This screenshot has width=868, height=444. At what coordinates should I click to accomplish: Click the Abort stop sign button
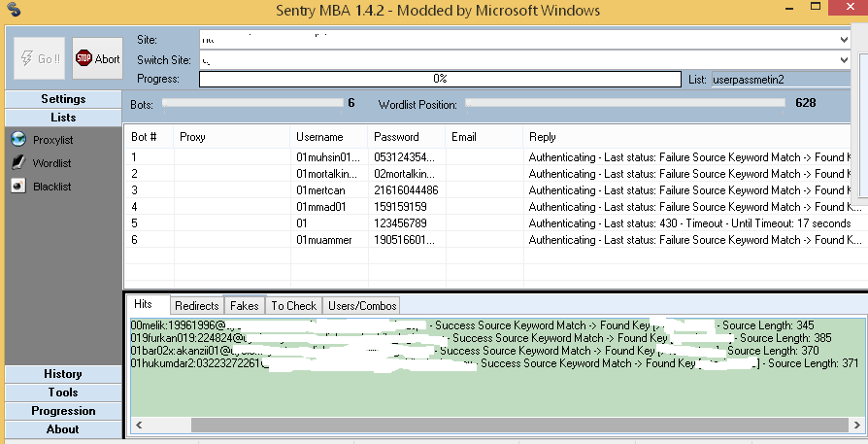click(x=97, y=58)
